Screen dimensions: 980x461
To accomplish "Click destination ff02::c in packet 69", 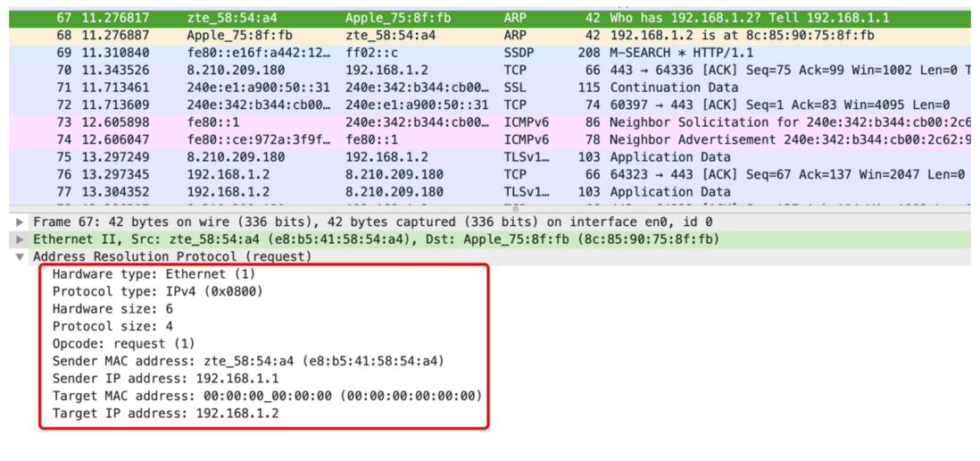I will 372,54.
